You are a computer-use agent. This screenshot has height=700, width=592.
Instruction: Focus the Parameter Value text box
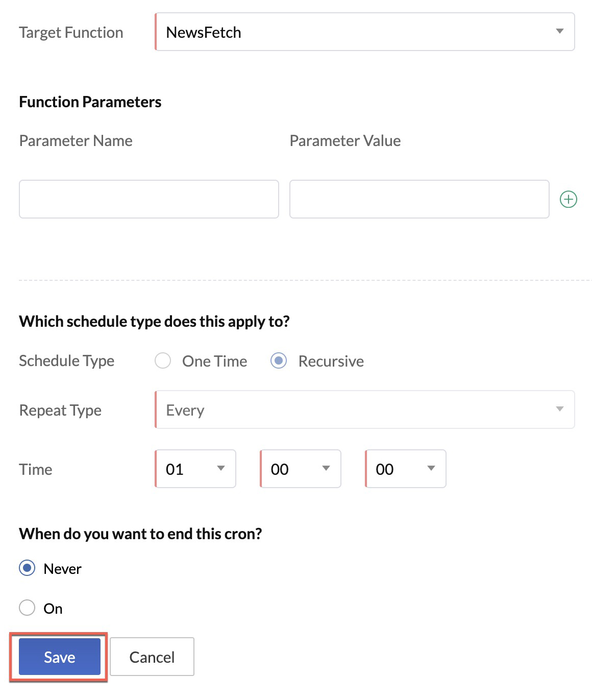[x=419, y=199]
